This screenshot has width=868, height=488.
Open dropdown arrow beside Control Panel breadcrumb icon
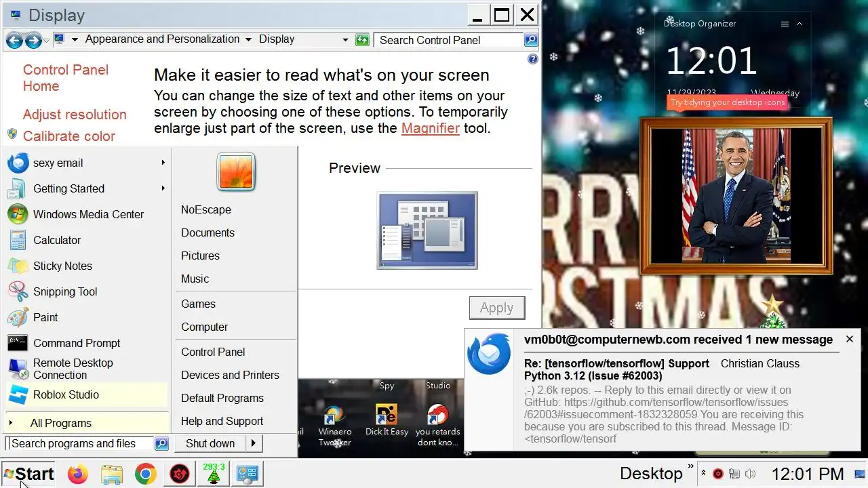(x=75, y=39)
